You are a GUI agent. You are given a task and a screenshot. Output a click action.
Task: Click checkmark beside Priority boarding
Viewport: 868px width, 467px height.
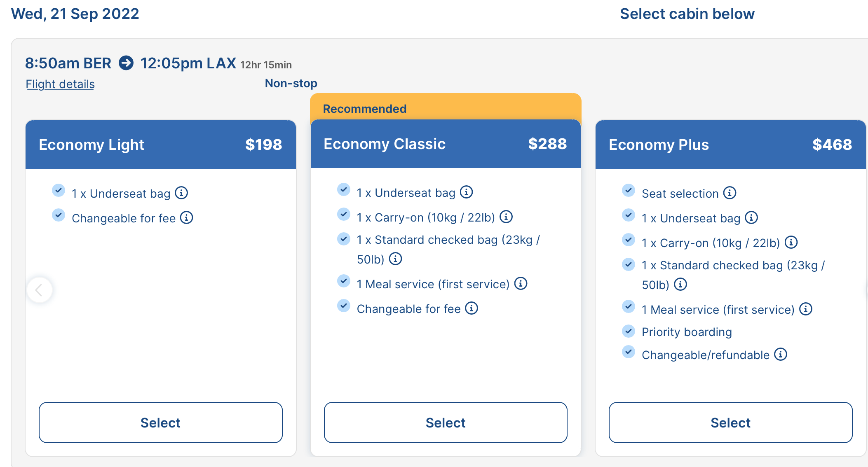[629, 331]
